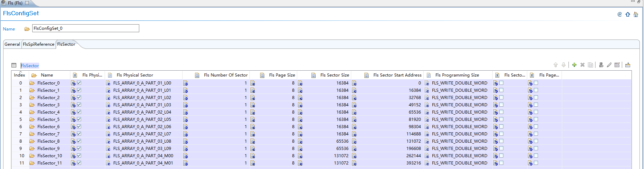Viewport: 644px width, 169px height.
Task: Click the home house icon
Action: click(x=636, y=14)
